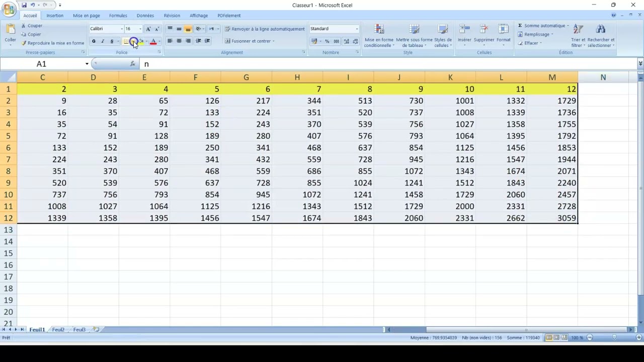The image size is (644, 362).
Task: Open the Révision tab
Action: (172, 16)
